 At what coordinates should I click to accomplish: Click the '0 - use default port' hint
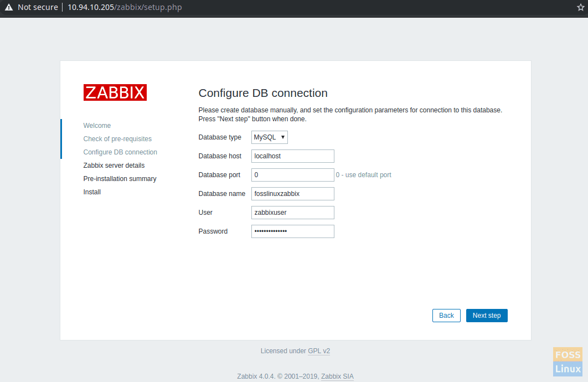pyautogui.click(x=363, y=175)
